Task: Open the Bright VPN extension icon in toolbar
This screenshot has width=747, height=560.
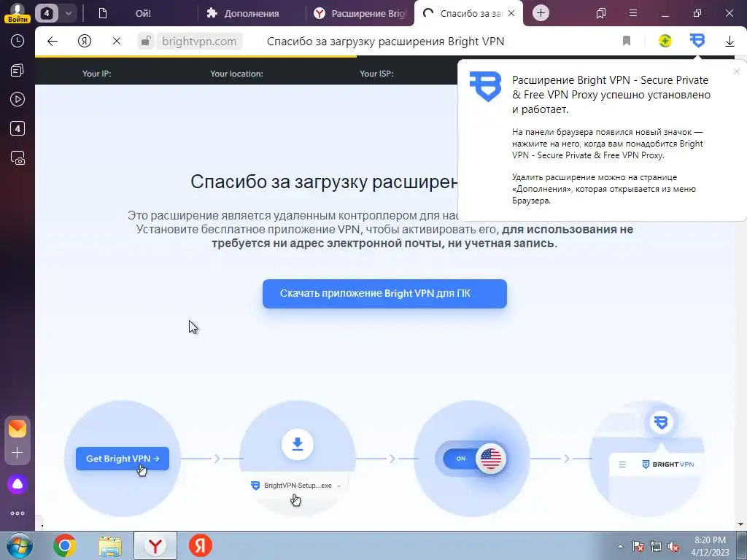Action: coord(697,41)
